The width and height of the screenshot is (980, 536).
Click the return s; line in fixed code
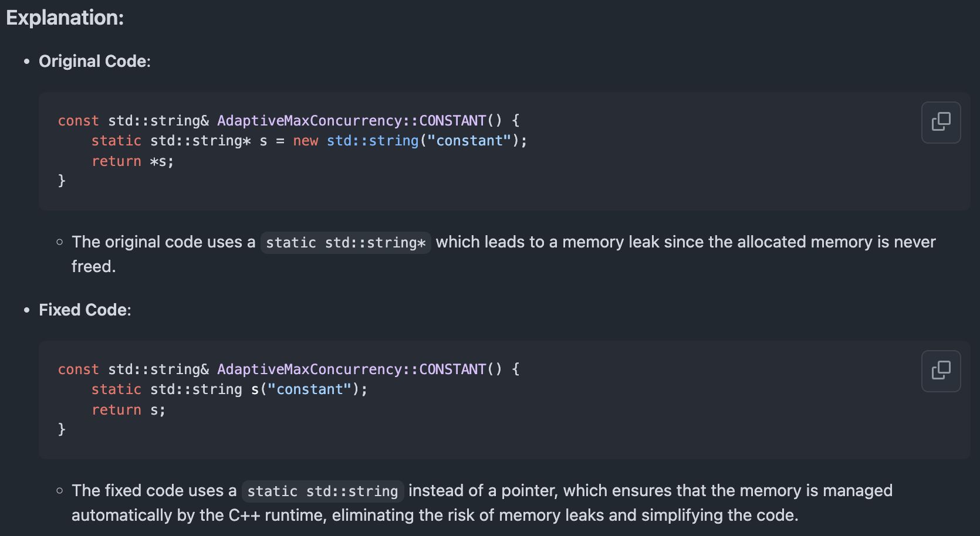(x=129, y=410)
